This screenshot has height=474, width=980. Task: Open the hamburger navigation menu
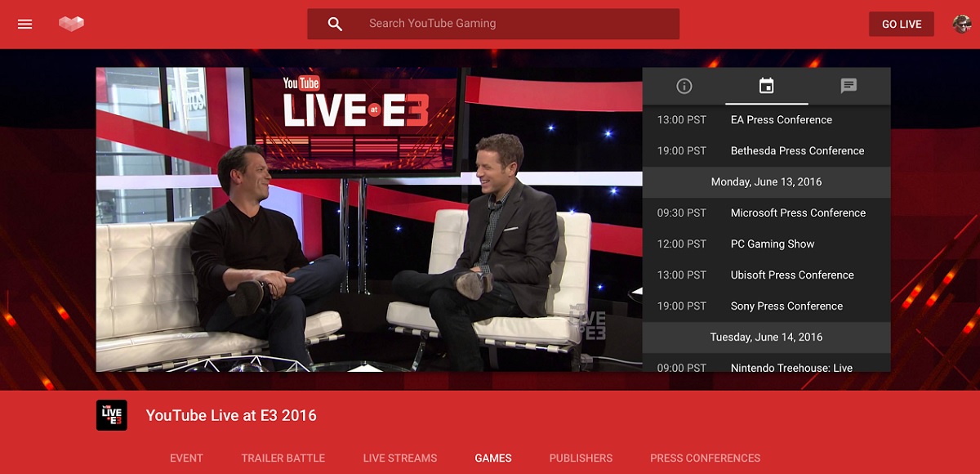coord(25,24)
